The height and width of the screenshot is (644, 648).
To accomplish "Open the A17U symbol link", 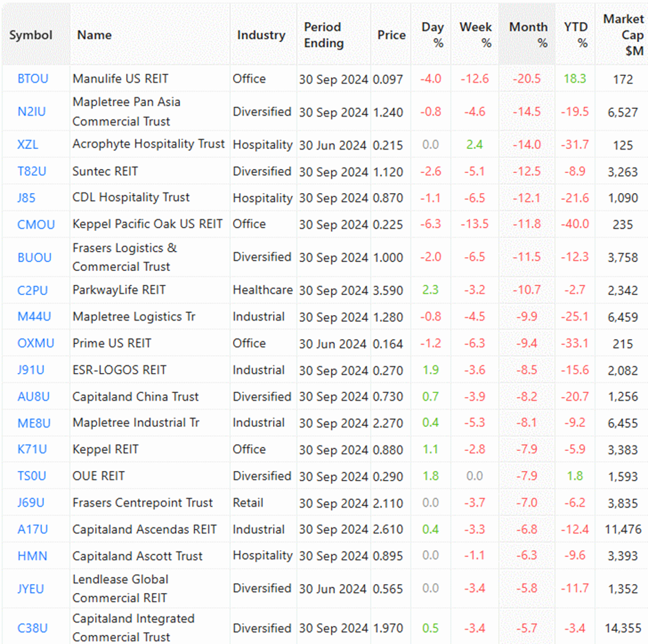I will pyautogui.click(x=32, y=529).
